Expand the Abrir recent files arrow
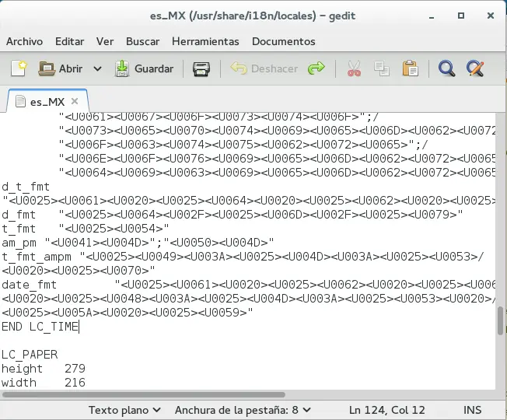The height and width of the screenshot is (420, 507). [98, 68]
